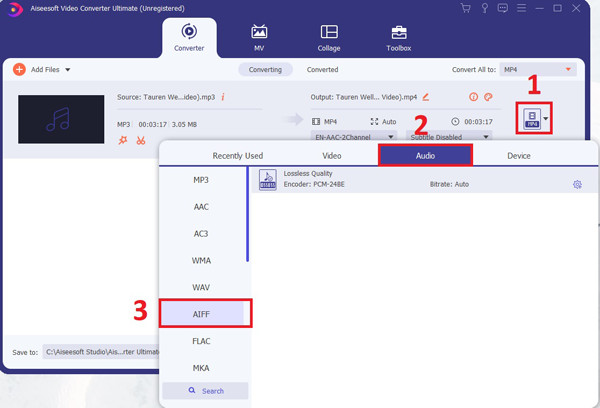Expand the Add Files dropdown arrow
This screenshot has height=408, width=600.
[68, 70]
